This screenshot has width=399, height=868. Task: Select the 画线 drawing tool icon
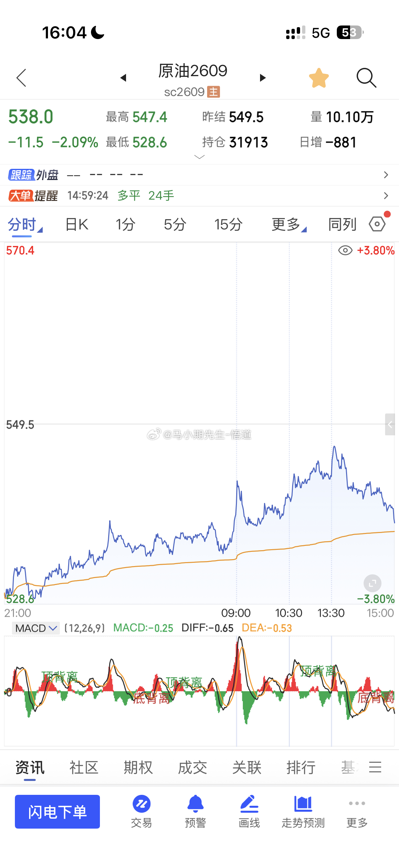click(x=249, y=804)
